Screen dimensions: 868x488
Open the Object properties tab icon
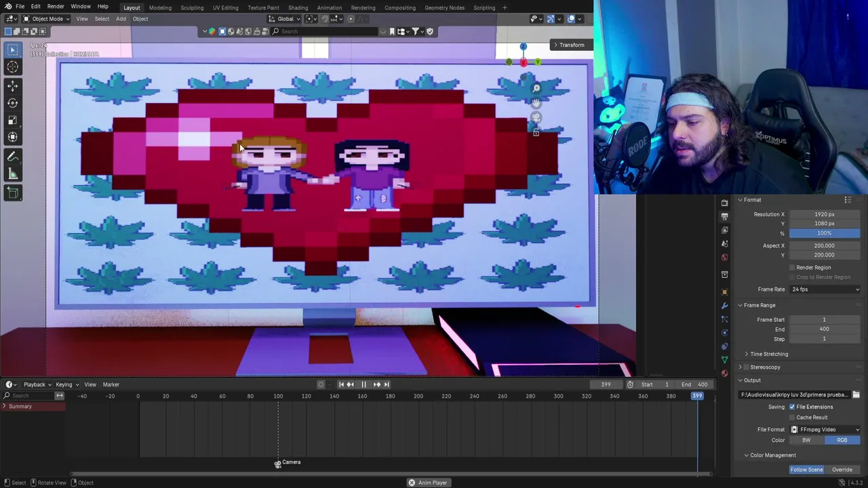(724, 292)
